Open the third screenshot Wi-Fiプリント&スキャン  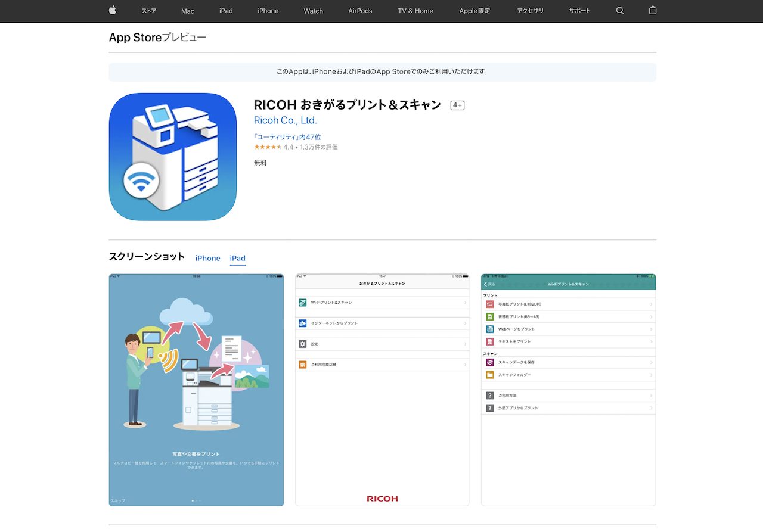point(569,390)
